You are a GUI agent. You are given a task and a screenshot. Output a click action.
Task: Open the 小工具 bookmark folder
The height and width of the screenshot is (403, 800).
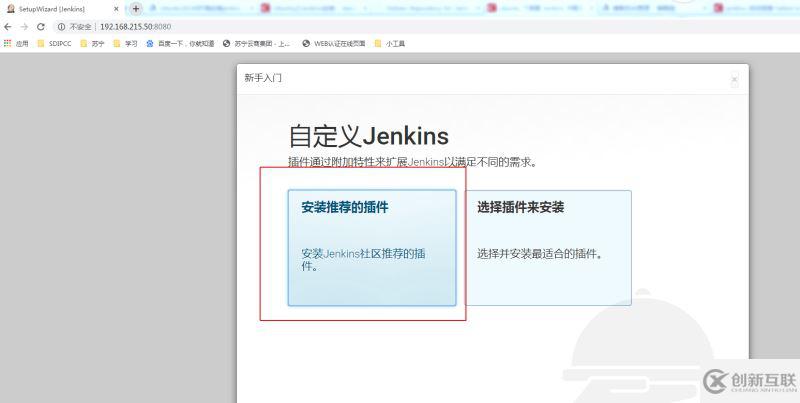tap(390, 44)
